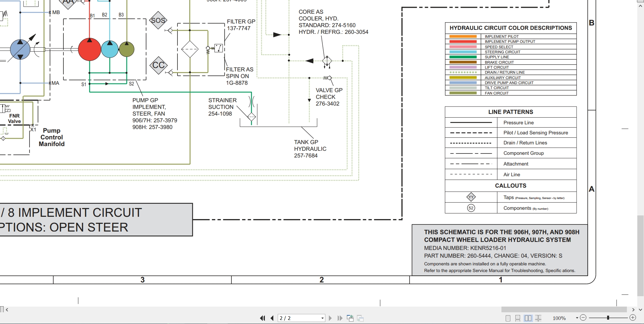644x324 pixels.
Task: Click the filter diamond symbol
Action: coord(190,49)
